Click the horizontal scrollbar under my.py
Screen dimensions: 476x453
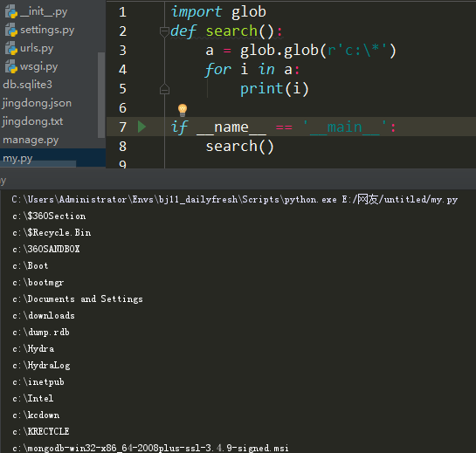tap(38, 164)
